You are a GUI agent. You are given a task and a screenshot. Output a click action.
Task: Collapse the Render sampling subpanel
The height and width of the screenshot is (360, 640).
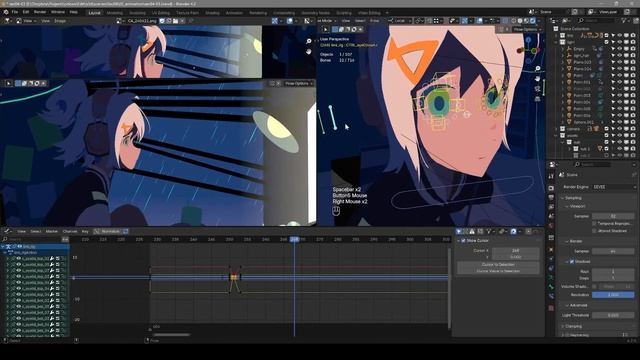point(576,241)
